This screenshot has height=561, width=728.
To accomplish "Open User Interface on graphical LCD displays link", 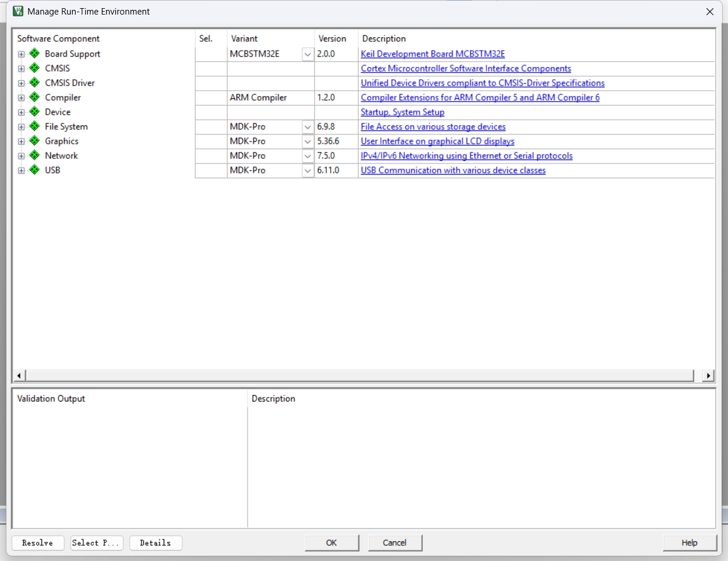I will (437, 141).
